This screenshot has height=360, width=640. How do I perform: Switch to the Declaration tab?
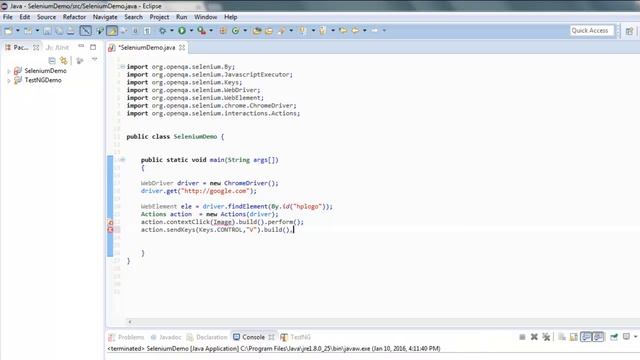click(x=207, y=337)
